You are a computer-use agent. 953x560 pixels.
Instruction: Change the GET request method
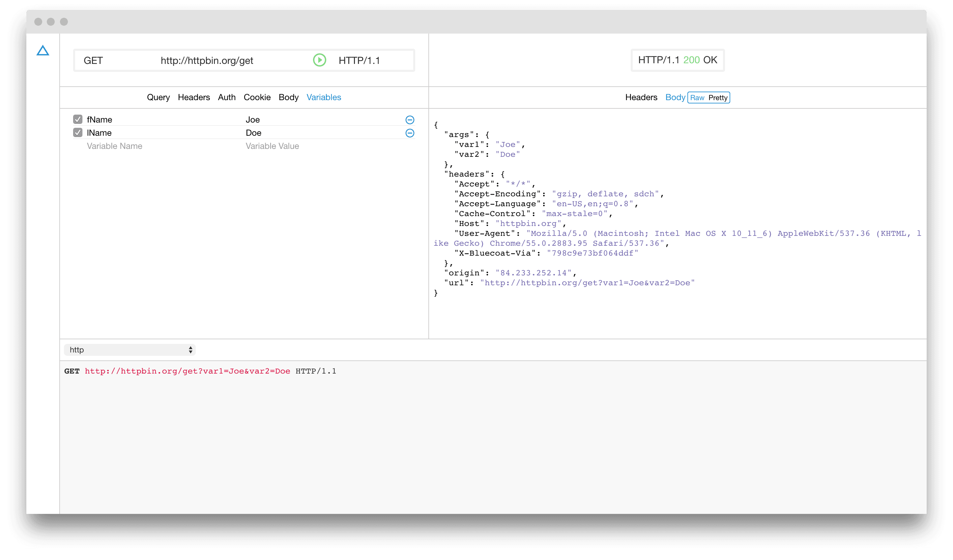coord(93,61)
